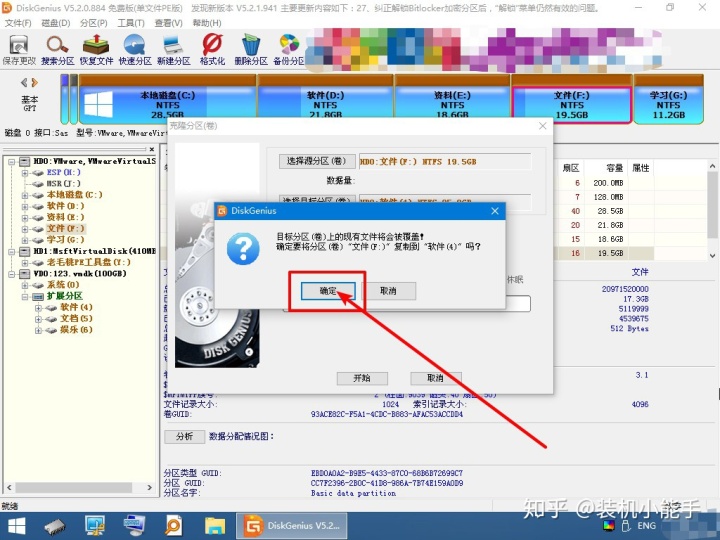Expand the 文档(5) tree node

38,319
